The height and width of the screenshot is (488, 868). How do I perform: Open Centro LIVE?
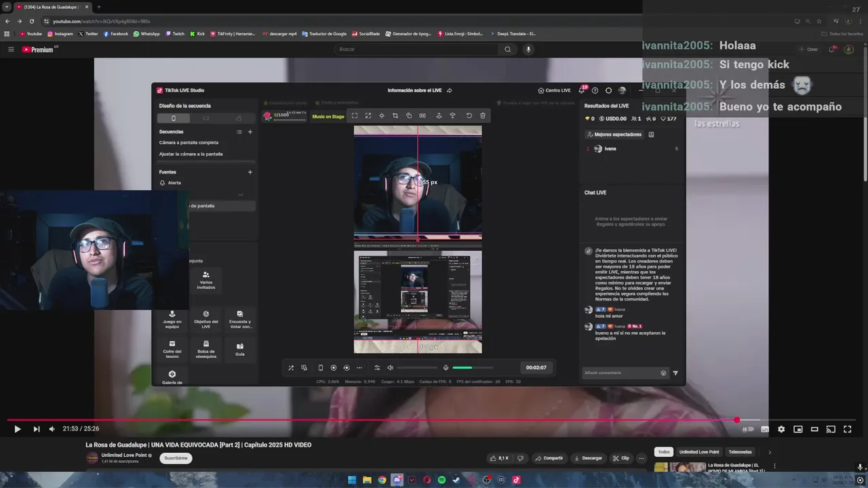[554, 90]
